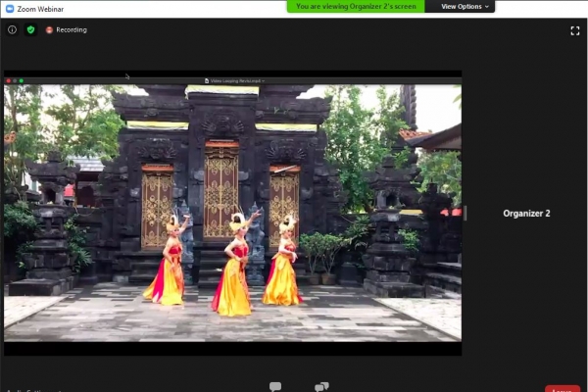Enter full screen using the corner icon
Viewport: 588px width, 392px height.
pos(575,30)
